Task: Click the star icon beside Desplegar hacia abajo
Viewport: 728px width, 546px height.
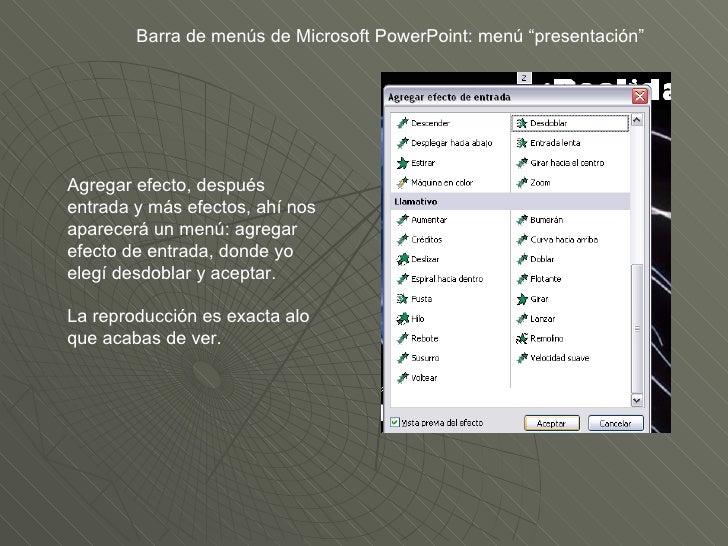Action: (x=403, y=143)
